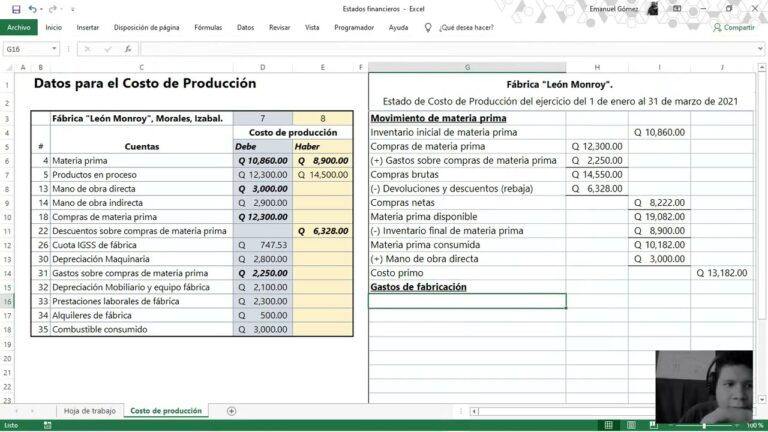Open the Name Box dropdown arrow
This screenshot has height=432, width=768.
[x=54, y=49]
